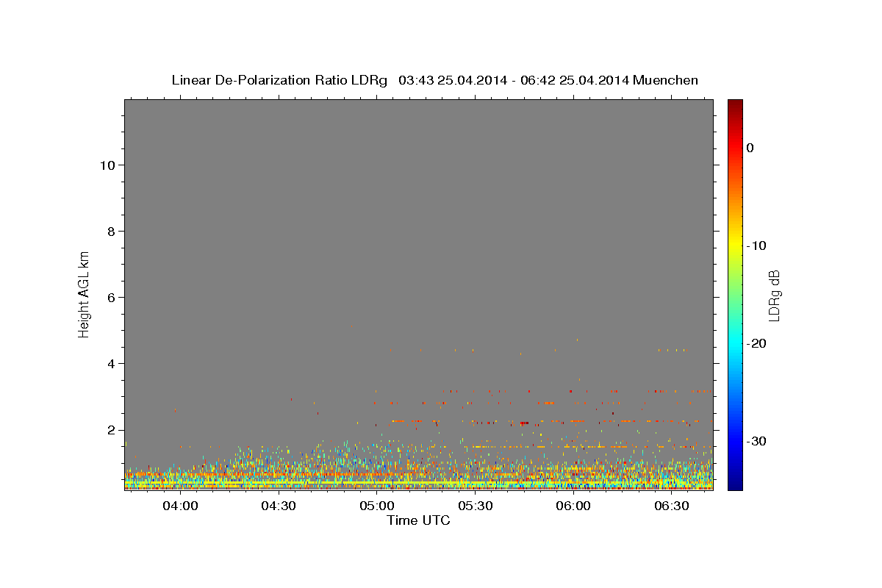The height and width of the screenshot is (588, 882).
Task: Click the height tick label 2
Action: point(111,429)
